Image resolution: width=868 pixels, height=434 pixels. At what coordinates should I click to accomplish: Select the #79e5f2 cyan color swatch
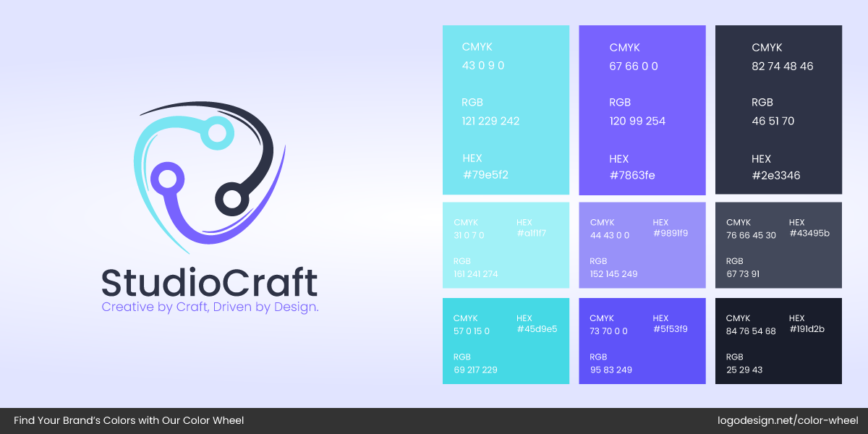[x=506, y=110]
